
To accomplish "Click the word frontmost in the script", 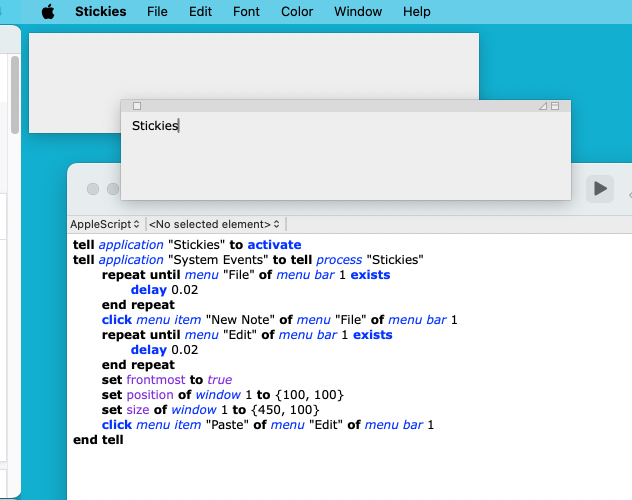I will [x=156, y=380].
